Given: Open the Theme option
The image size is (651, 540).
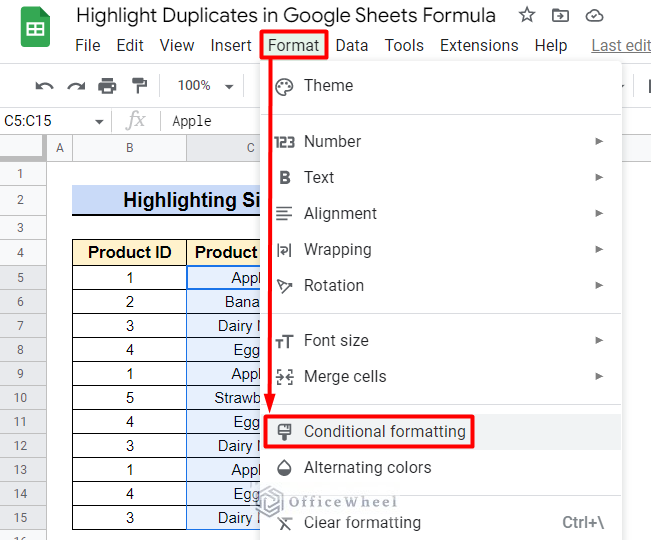Looking at the screenshot, I should point(328,85).
